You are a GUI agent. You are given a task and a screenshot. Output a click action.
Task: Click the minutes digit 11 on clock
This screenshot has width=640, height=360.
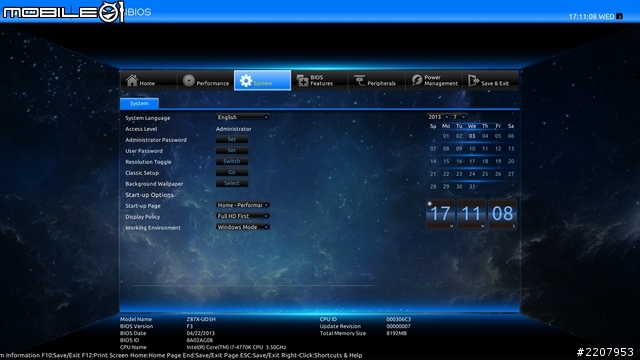471,214
